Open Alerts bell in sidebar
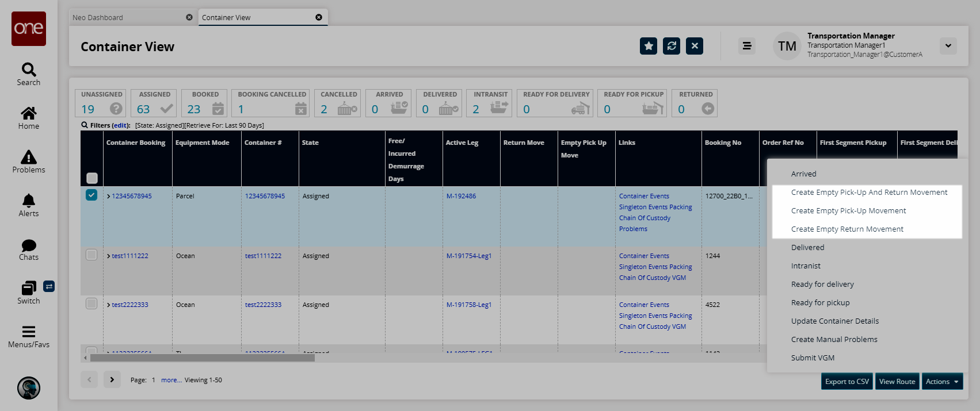The width and height of the screenshot is (980, 411). pyautogui.click(x=29, y=205)
